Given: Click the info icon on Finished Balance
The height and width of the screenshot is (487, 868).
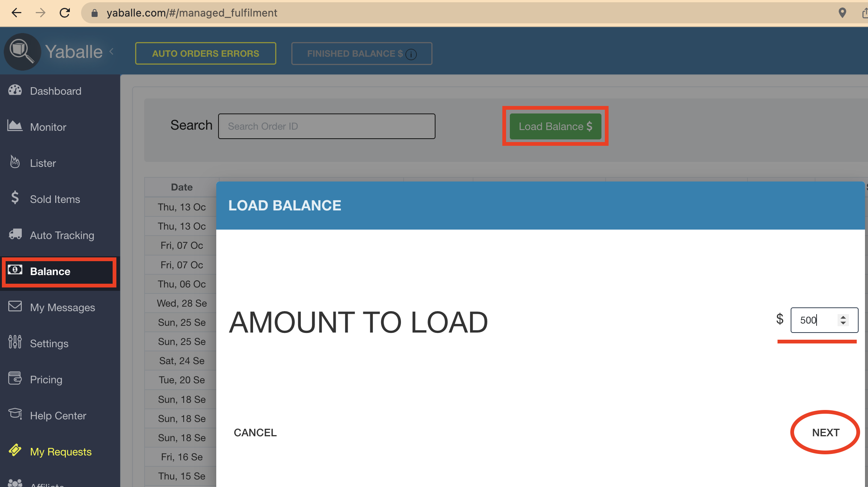Looking at the screenshot, I should tap(411, 54).
